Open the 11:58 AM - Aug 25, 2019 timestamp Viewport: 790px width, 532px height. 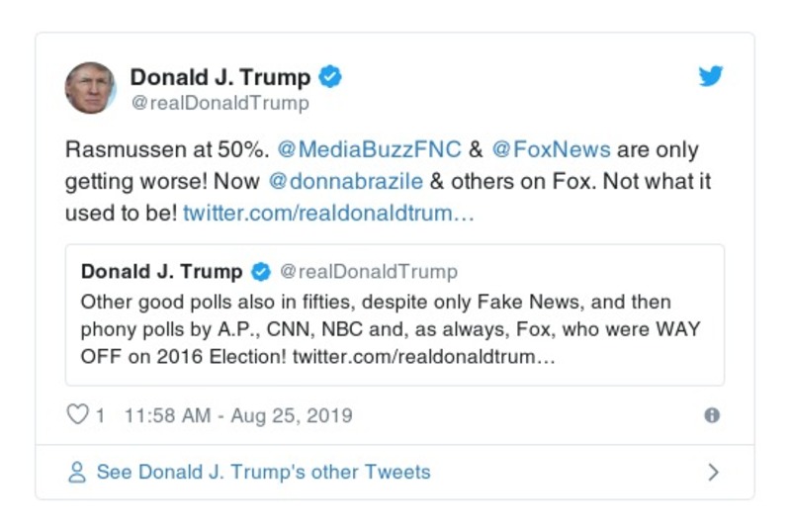[238, 415]
